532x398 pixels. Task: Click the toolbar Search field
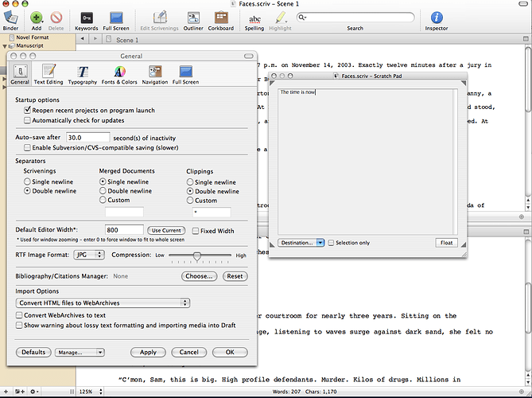tap(355, 18)
